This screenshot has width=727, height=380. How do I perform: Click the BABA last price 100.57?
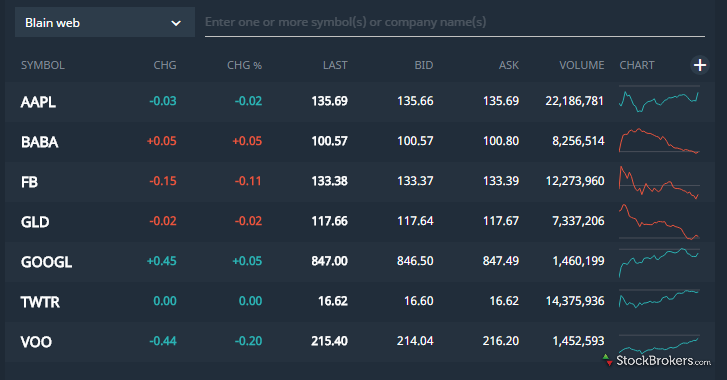(x=329, y=141)
